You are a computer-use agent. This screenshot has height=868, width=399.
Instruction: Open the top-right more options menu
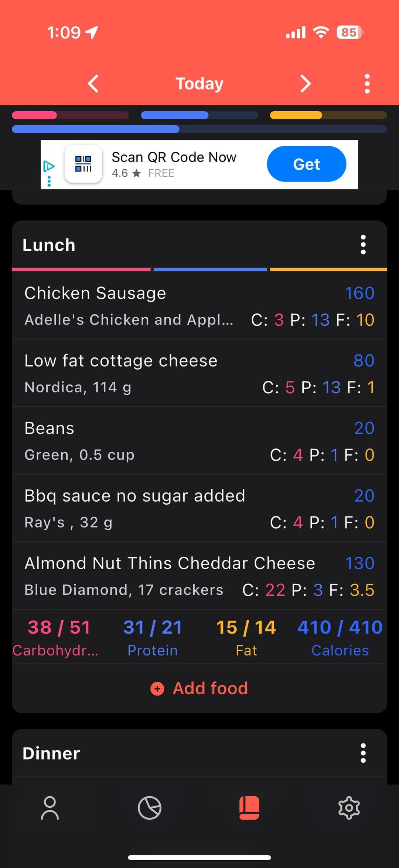pos(367,84)
